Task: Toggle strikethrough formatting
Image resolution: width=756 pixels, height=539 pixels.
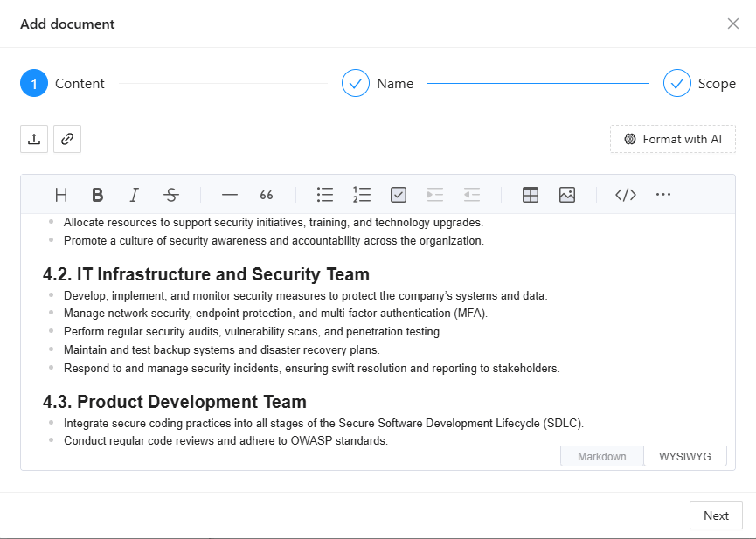Action: [171, 194]
